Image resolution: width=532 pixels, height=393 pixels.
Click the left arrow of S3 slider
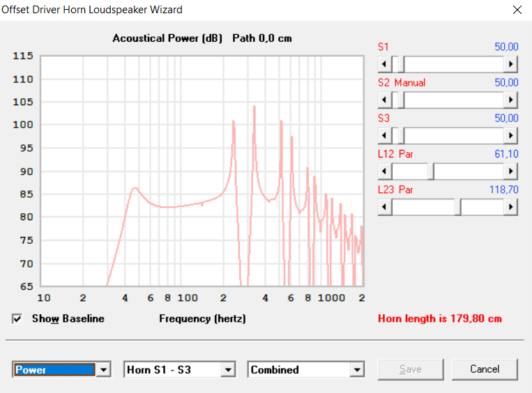(x=385, y=136)
